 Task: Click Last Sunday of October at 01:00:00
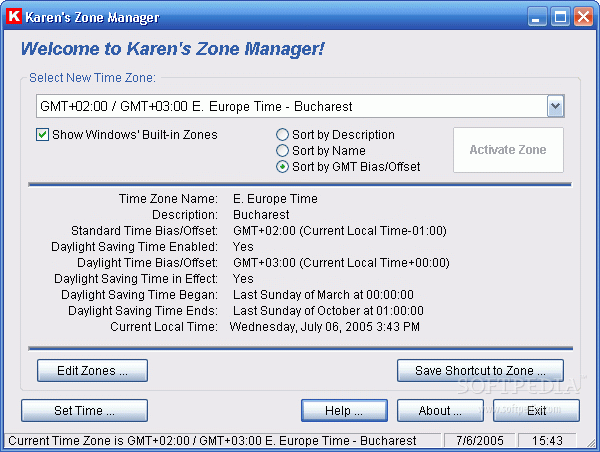[328, 311]
